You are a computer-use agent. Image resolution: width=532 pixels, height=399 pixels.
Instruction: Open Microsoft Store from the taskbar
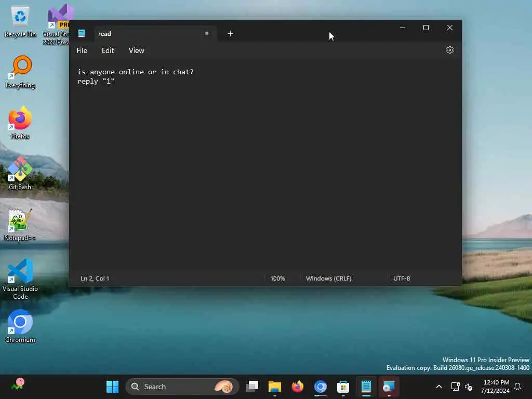click(x=343, y=387)
